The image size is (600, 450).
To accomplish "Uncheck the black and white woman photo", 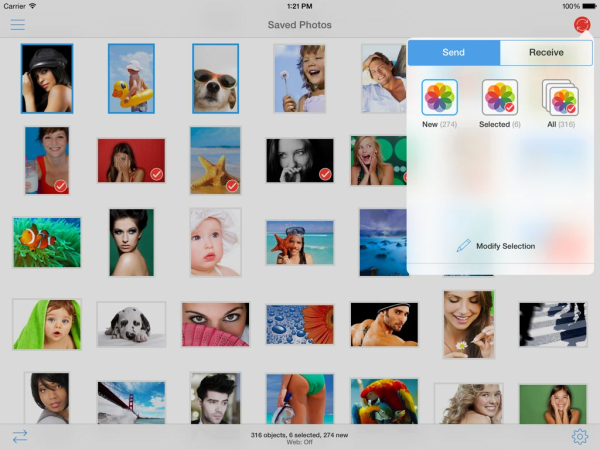I will [300, 160].
